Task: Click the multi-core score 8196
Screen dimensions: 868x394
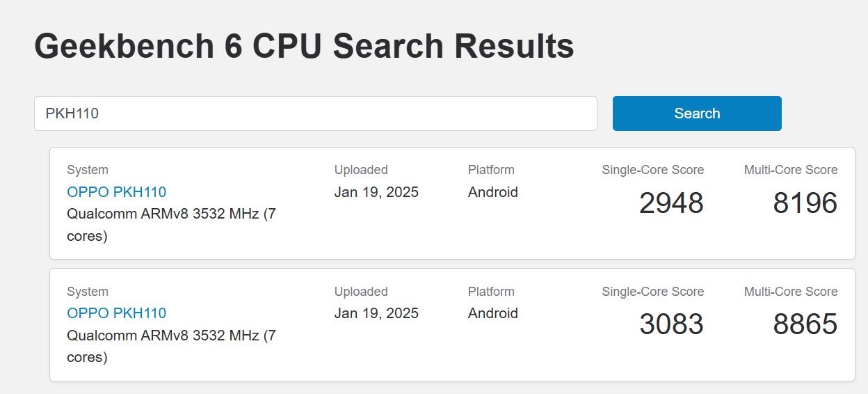Action: pyautogui.click(x=805, y=203)
